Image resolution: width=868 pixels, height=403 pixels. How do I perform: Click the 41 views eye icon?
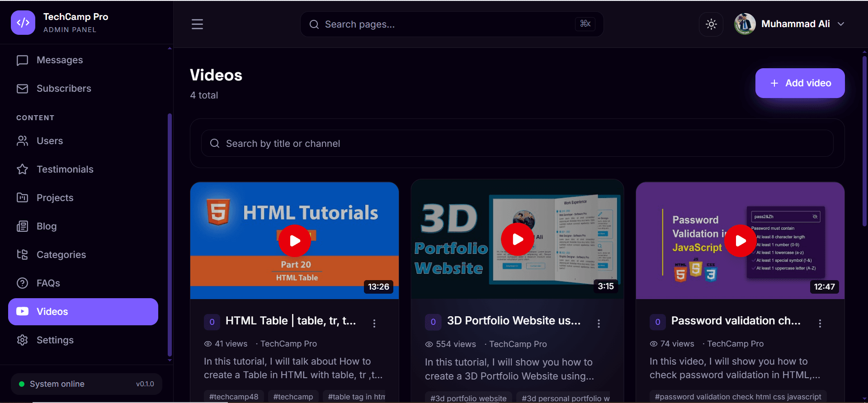pos(208,344)
